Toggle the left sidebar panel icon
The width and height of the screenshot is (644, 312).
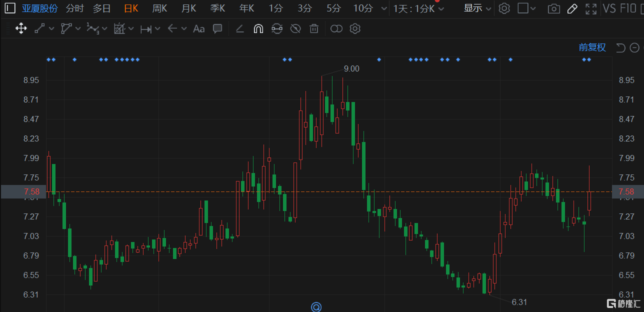coord(10,8)
